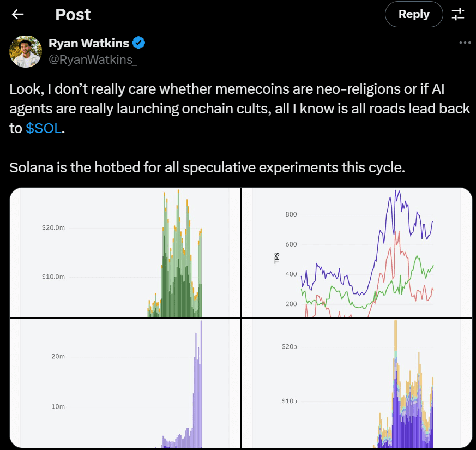Click the TPS axis label

click(x=277, y=256)
